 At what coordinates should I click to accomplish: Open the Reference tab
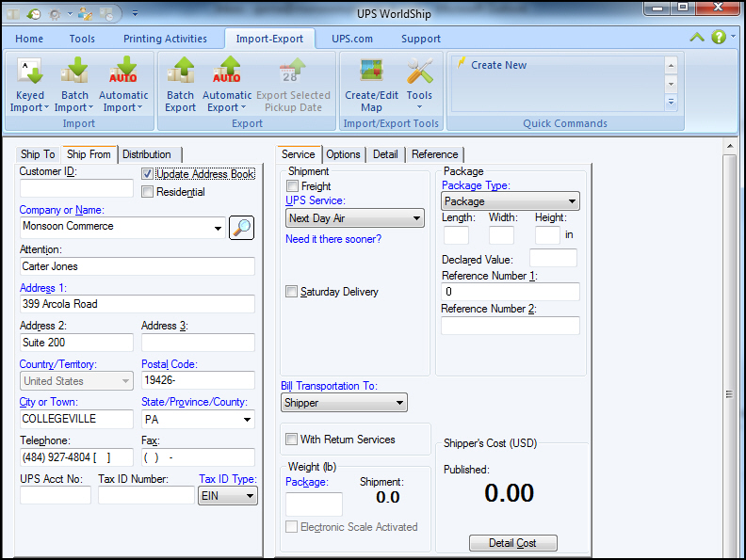coord(435,154)
